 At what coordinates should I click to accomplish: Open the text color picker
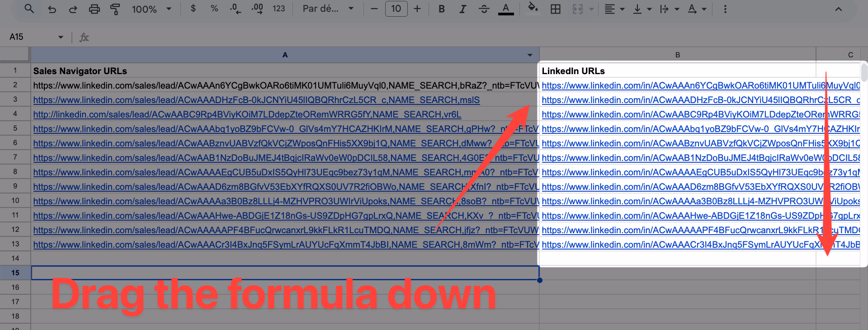click(506, 9)
